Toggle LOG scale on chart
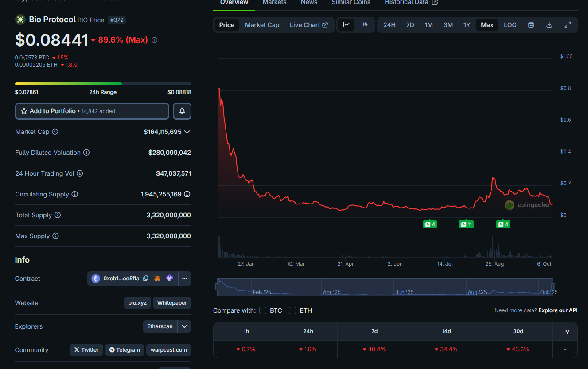588x369 pixels. (510, 25)
